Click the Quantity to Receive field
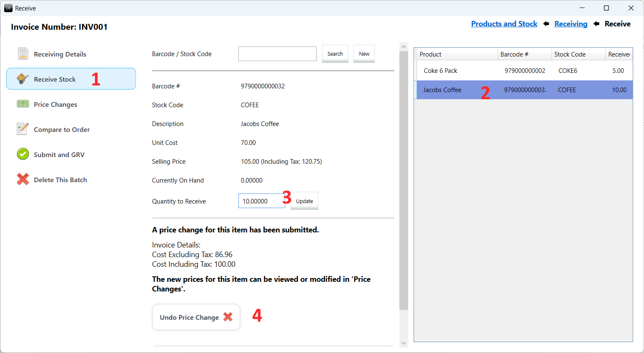Screen dimensions: 644x353 pos(261,201)
